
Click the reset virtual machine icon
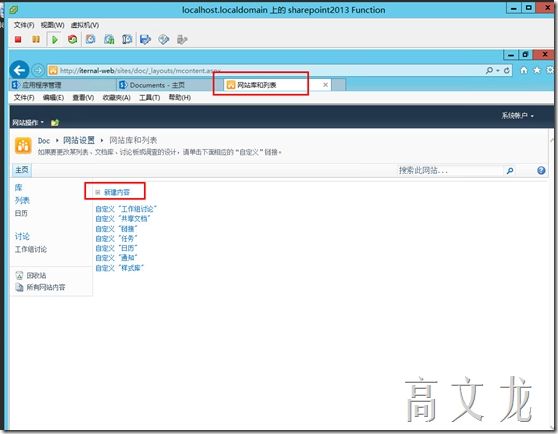pos(73,39)
